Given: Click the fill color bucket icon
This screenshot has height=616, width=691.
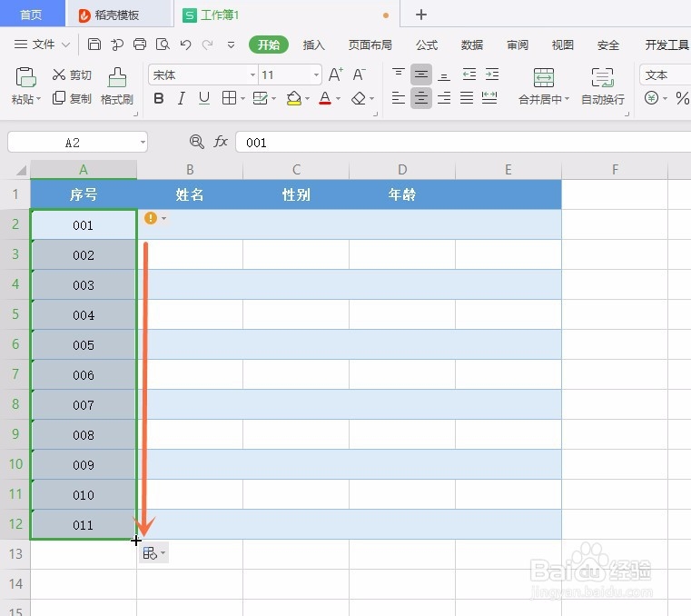Looking at the screenshot, I should 294,98.
